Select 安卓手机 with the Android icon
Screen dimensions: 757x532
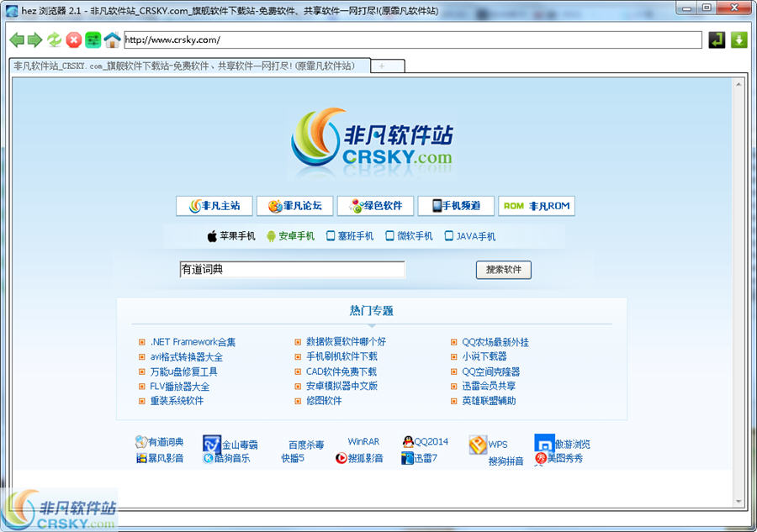click(290, 236)
